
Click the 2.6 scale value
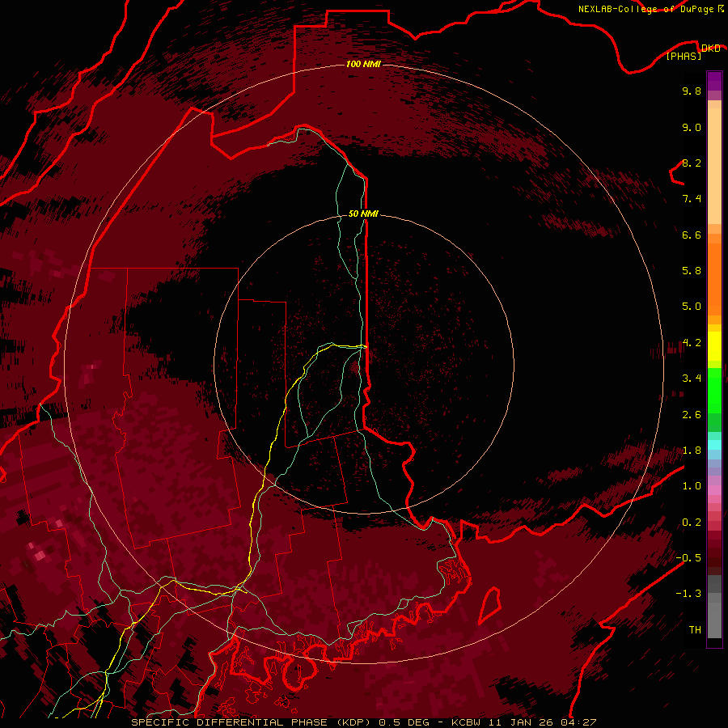(692, 415)
